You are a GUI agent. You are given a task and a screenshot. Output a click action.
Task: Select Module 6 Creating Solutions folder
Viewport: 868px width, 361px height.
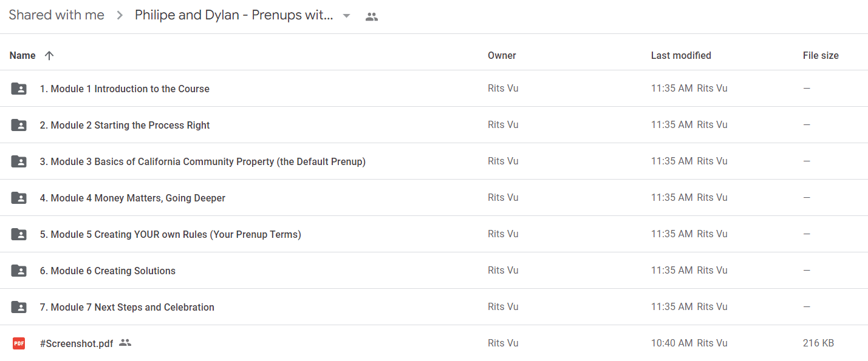[434, 271]
